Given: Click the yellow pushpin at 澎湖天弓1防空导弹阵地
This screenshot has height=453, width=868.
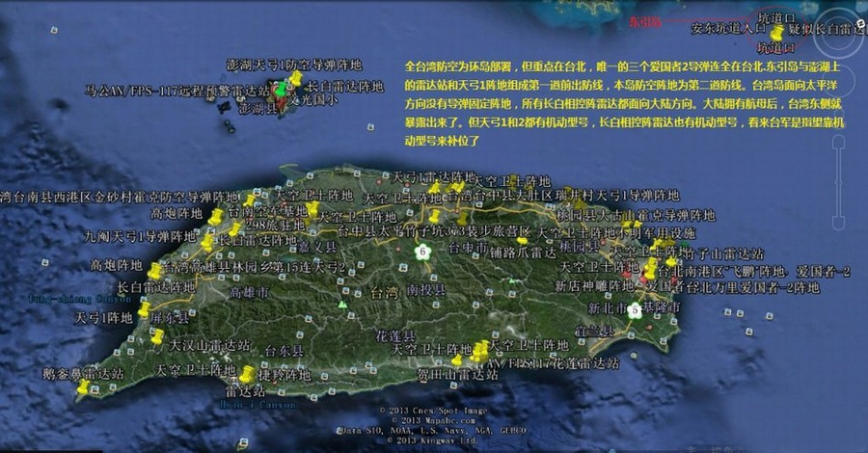Looking at the screenshot, I should (295, 79).
